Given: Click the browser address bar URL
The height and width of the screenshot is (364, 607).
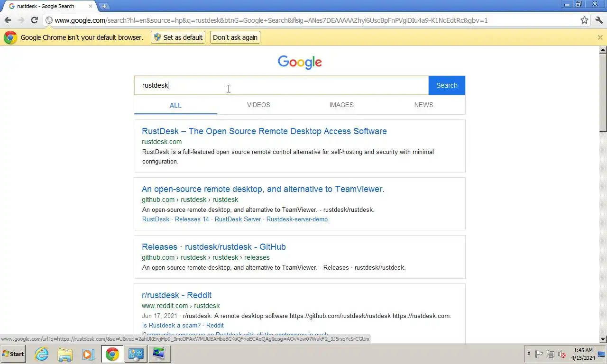Looking at the screenshot, I should 271,20.
